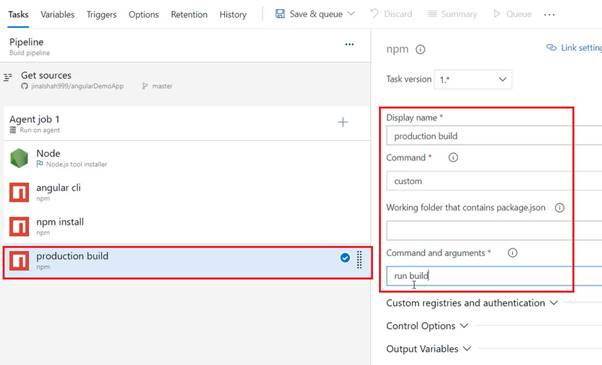Click the Queue button

coord(513,14)
